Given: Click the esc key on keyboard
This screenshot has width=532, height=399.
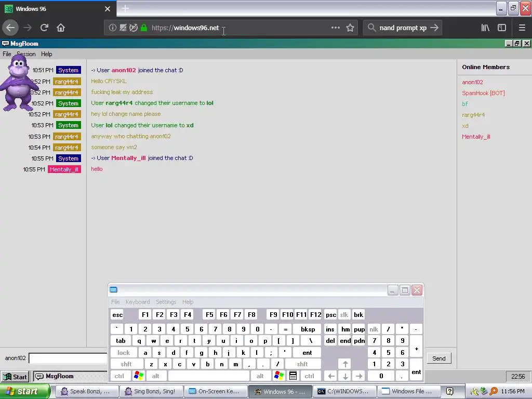Looking at the screenshot, I should (x=117, y=314).
